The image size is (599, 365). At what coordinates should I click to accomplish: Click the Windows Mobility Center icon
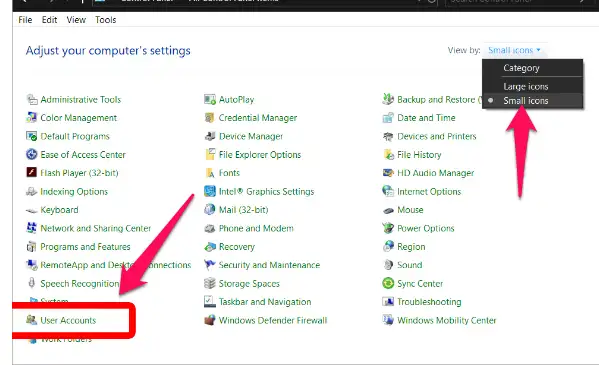click(388, 320)
